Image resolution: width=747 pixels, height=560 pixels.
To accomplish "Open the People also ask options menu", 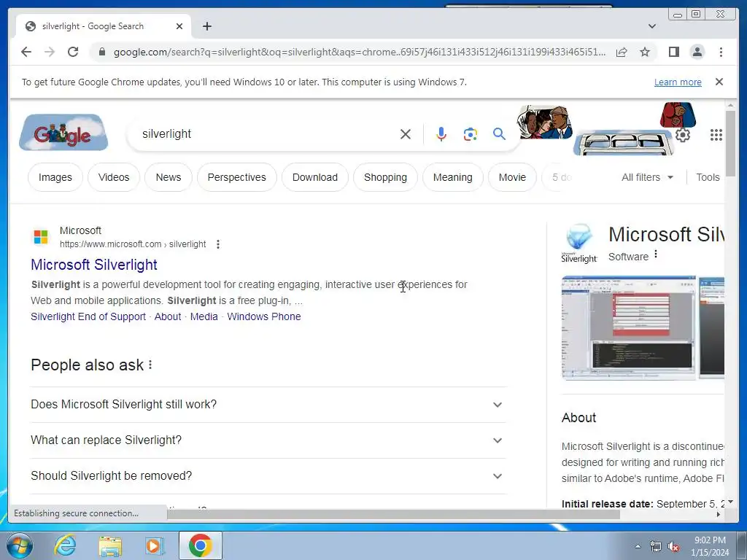I will coord(150,365).
